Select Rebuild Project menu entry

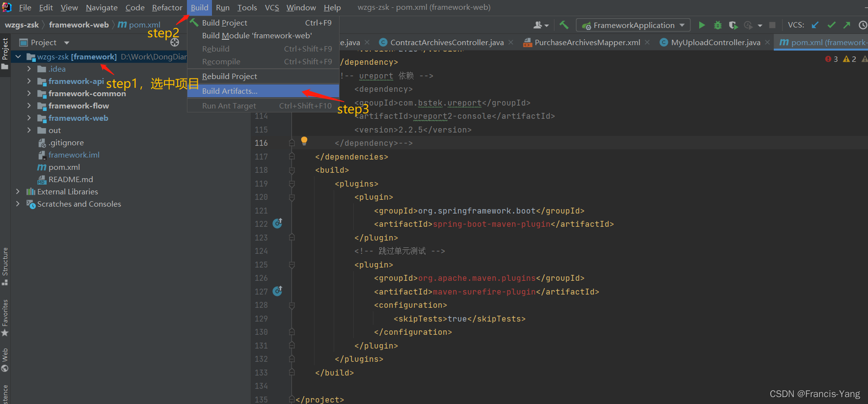(x=263, y=76)
